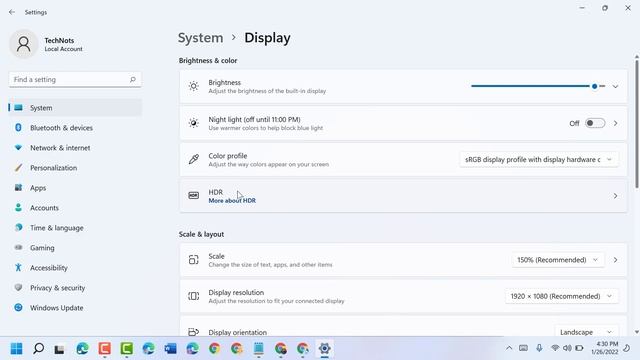The image size is (640, 360).
Task: Click the Brightness slider handle
Action: tap(595, 86)
